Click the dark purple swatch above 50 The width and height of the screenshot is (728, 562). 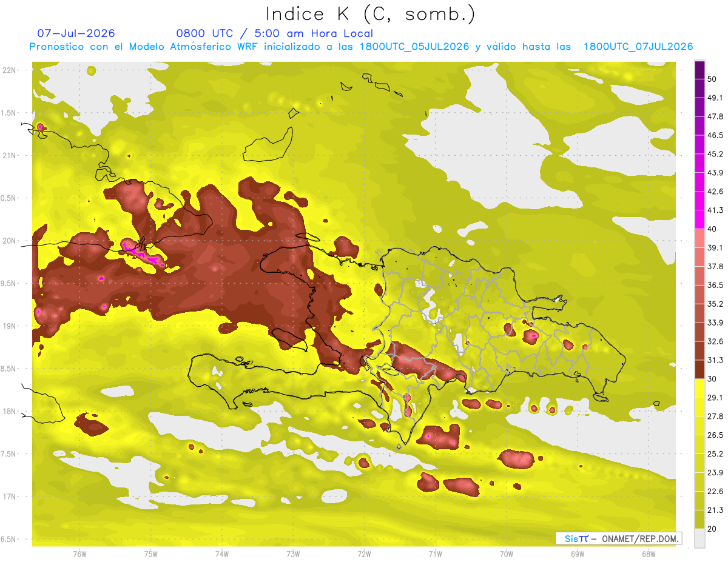[x=700, y=70]
